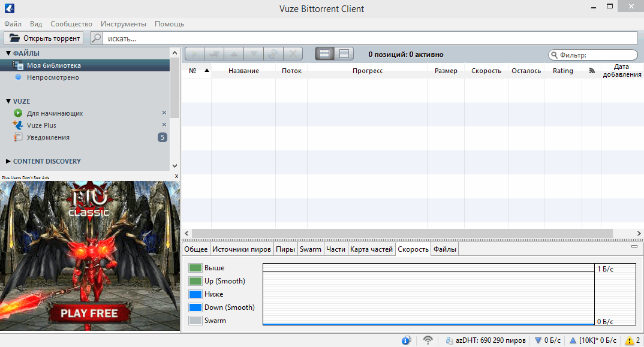Image resolution: width=644 pixels, height=347 pixels.
Task: Click the upload speed arrow in status bar
Action: click(x=573, y=340)
